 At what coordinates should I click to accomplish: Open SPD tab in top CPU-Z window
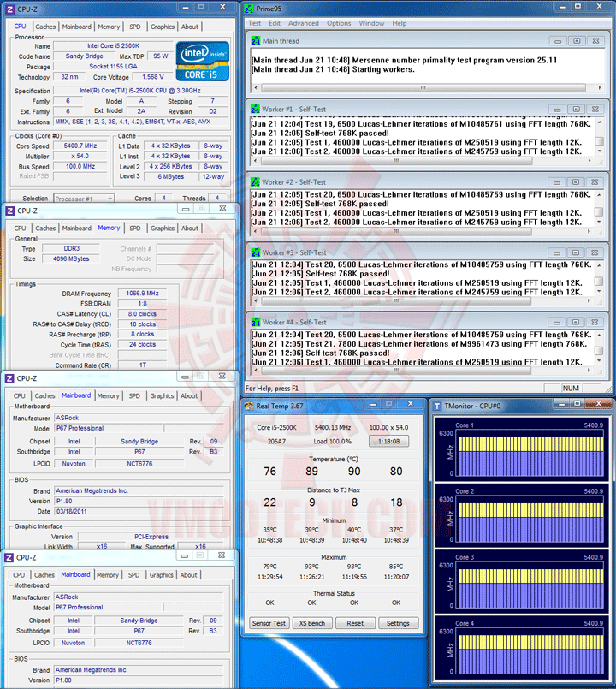click(135, 27)
